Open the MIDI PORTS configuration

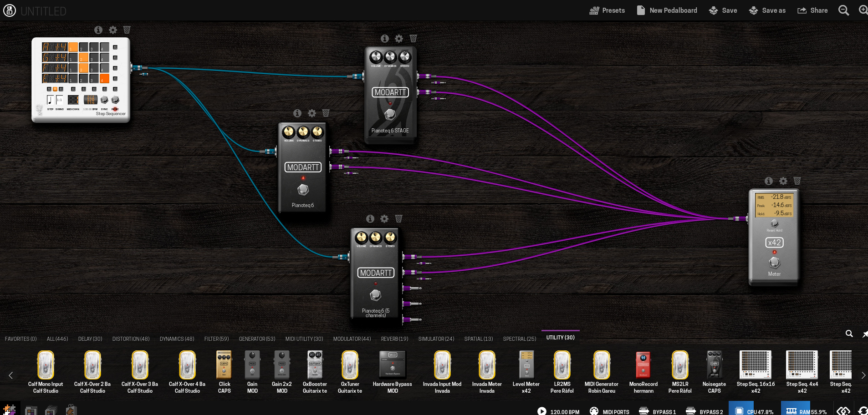[609, 411]
